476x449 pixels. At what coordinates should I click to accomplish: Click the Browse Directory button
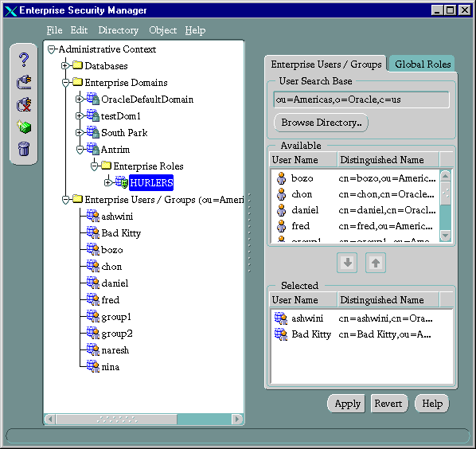[321, 123]
